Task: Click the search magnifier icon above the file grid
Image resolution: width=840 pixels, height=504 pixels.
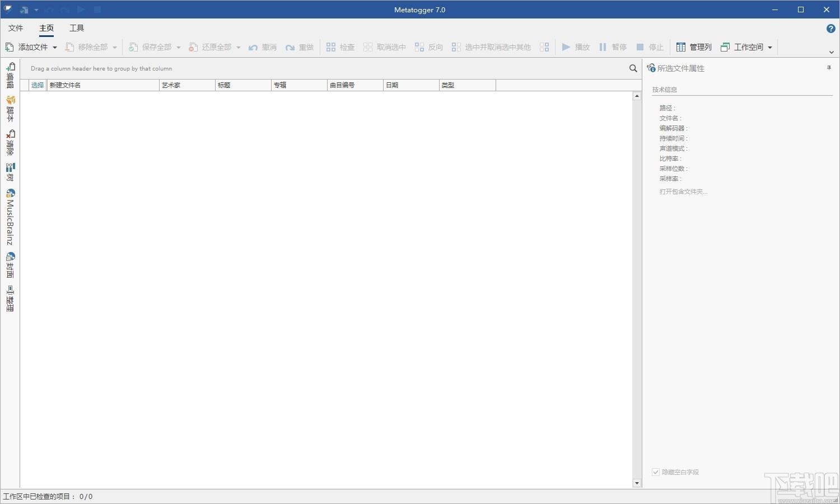Action: click(633, 68)
